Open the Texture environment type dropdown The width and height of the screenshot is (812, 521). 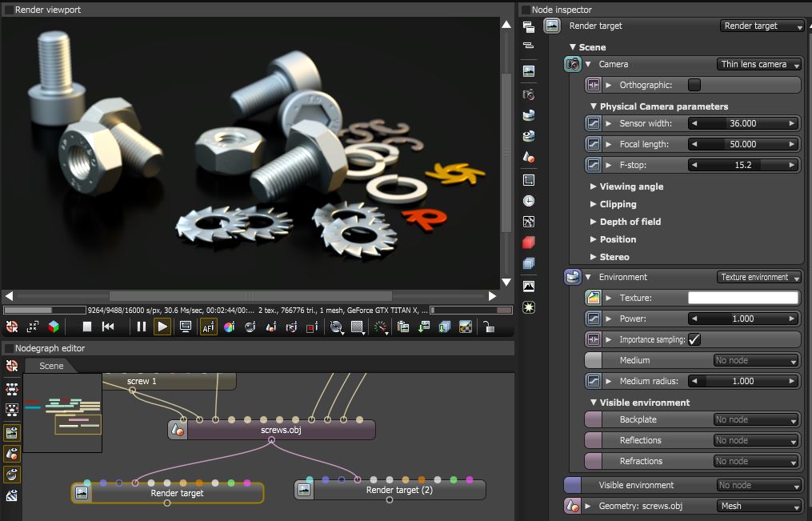click(758, 277)
